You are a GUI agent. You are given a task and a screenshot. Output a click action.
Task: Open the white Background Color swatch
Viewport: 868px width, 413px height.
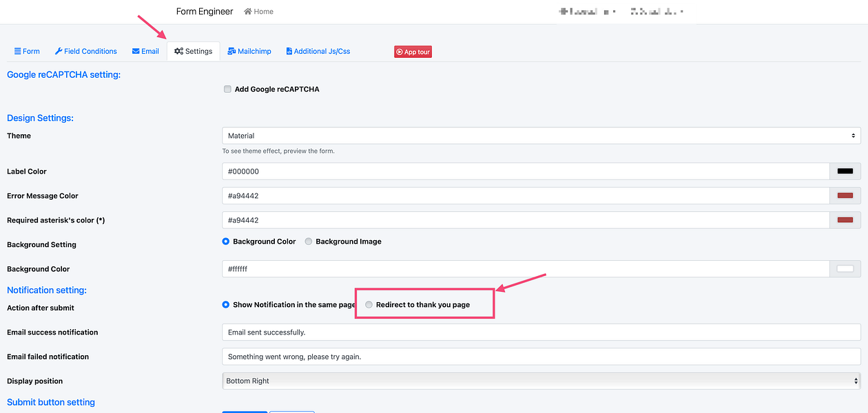[845, 269]
